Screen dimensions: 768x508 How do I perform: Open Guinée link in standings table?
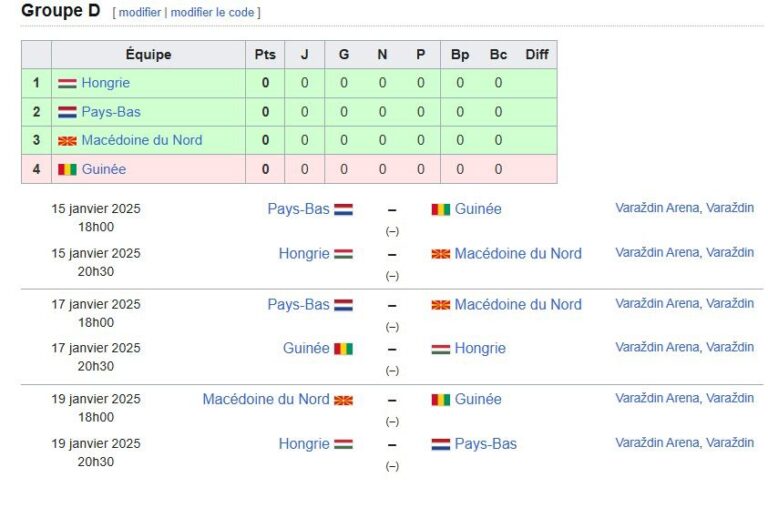[104, 169]
